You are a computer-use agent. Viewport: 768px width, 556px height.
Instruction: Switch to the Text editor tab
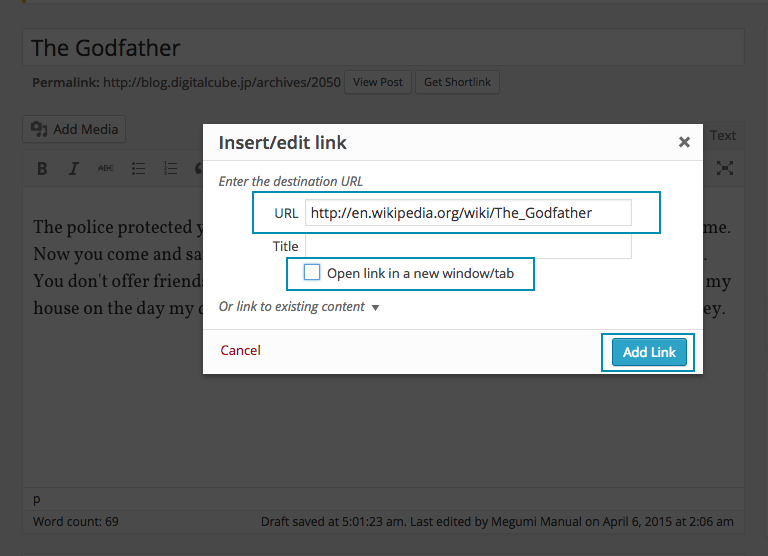[x=722, y=135]
